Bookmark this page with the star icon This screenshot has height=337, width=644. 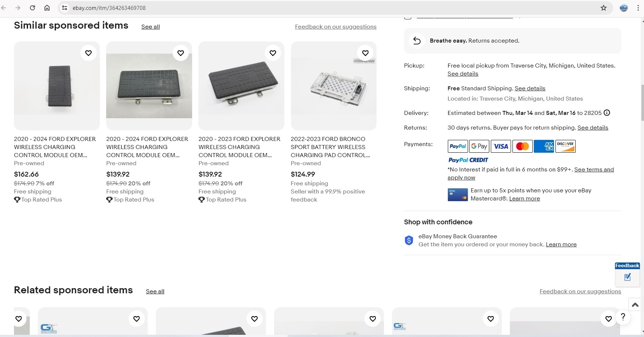604,8
